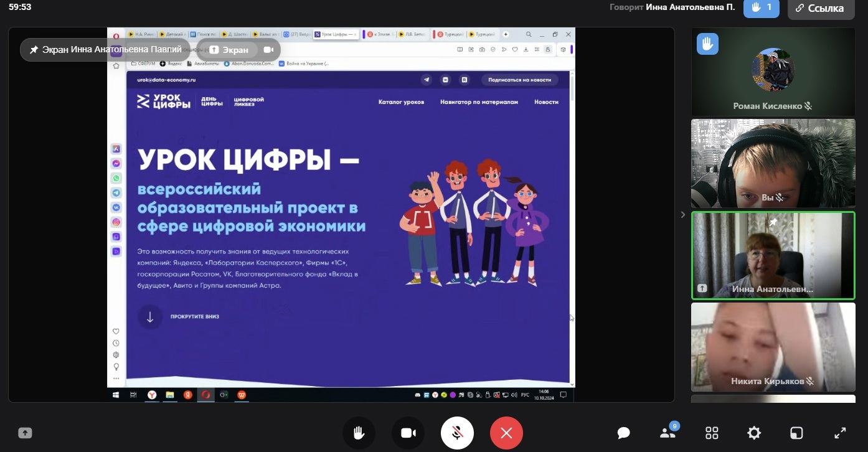Click the День Цифры link in the header
868x452 pixels.
[x=212, y=101]
